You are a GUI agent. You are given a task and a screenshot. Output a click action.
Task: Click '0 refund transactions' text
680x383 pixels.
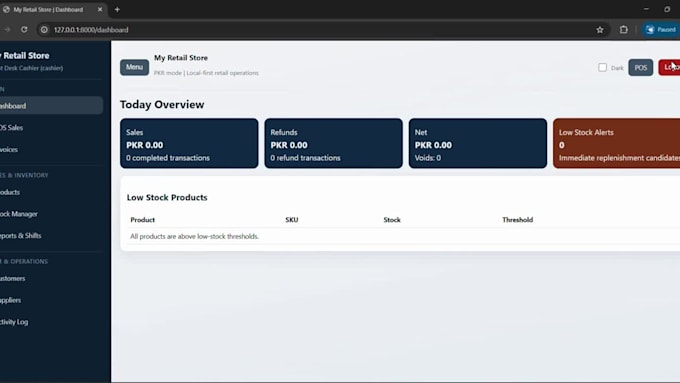[305, 158]
